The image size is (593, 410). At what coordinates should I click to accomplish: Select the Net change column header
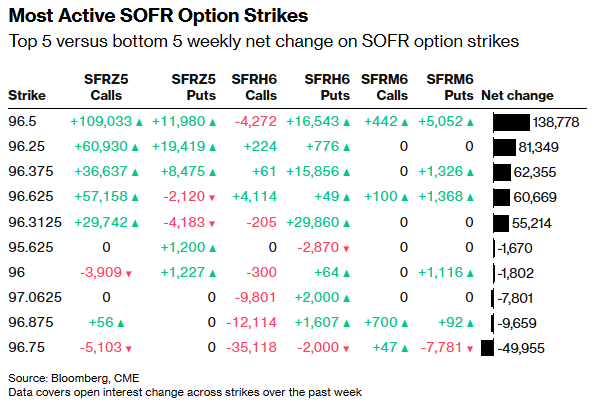tap(517, 95)
